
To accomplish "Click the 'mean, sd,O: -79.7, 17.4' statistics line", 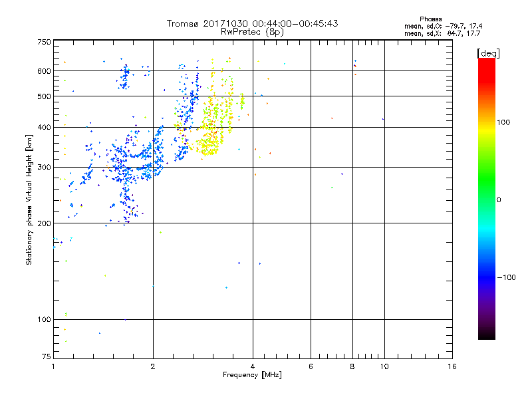I will point(443,26).
